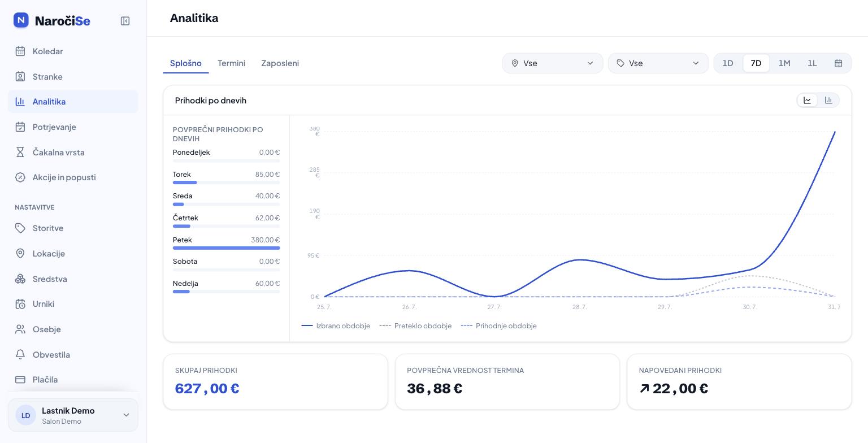Open Urniki schedule icon

tap(20, 304)
